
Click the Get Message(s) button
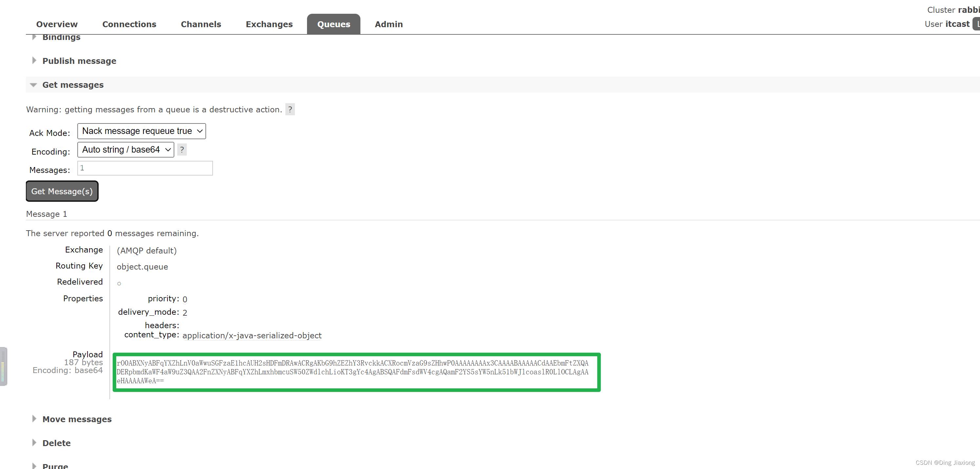point(62,191)
